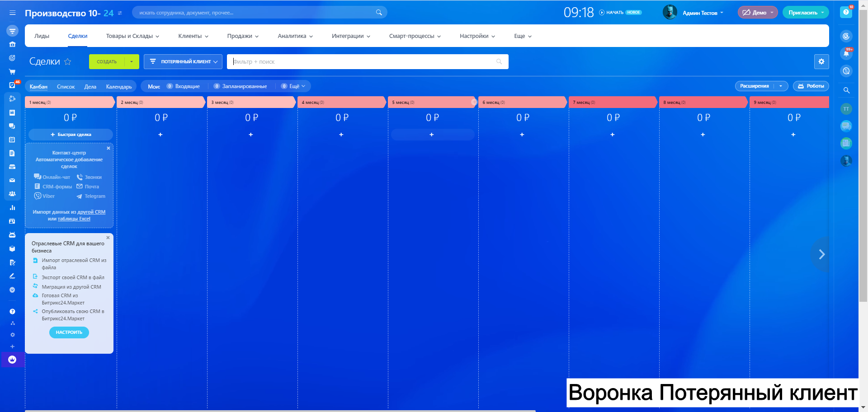Open the chat bubbles icon in left sidebar
This screenshot has width=868, height=412.
12,126
